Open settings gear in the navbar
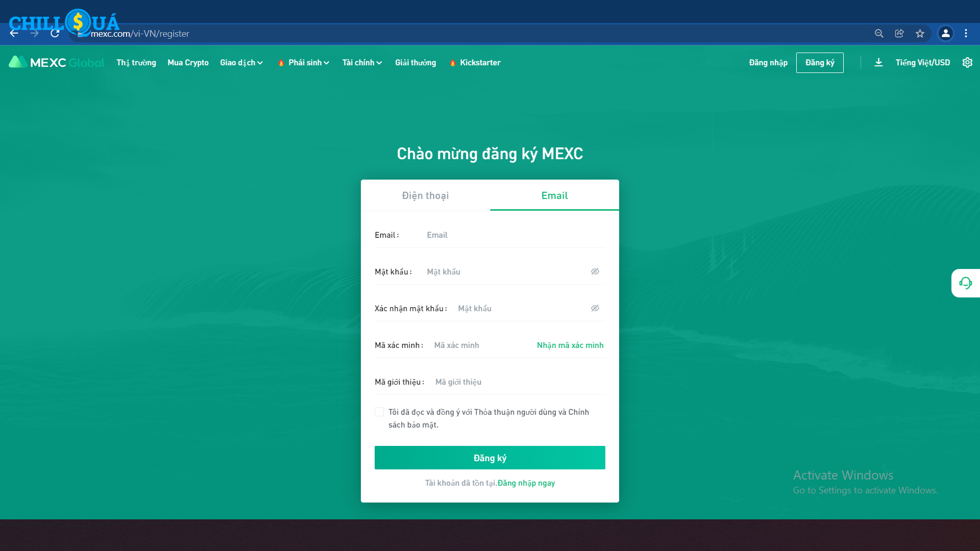This screenshot has height=551, width=980. click(x=967, y=62)
